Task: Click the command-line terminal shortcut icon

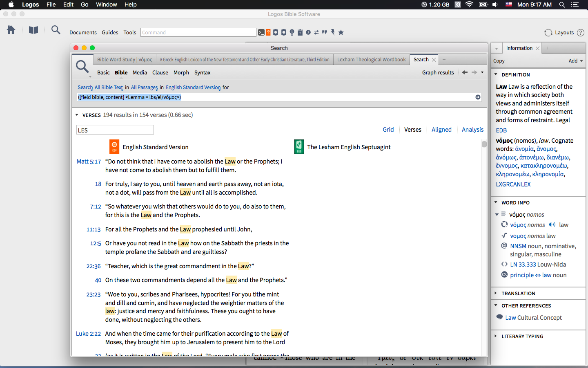Action: click(x=261, y=32)
